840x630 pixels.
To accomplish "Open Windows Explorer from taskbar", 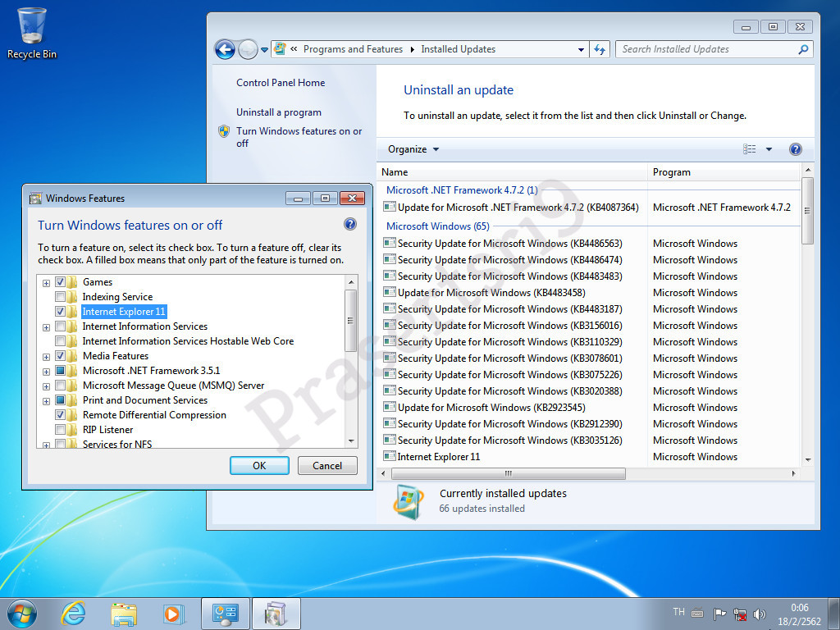I will 123,614.
